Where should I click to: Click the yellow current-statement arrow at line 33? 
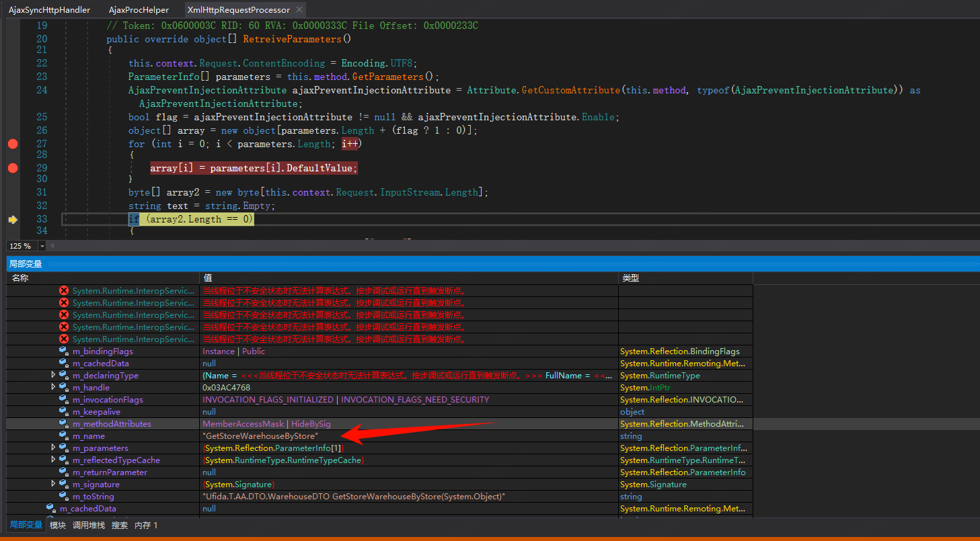(x=12, y=220)
